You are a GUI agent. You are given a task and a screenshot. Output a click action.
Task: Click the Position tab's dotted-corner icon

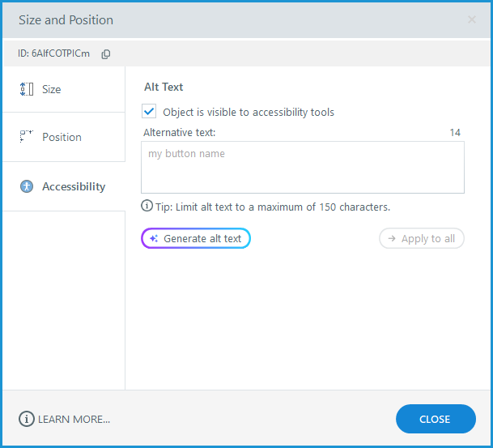click(x=26, y=137)
